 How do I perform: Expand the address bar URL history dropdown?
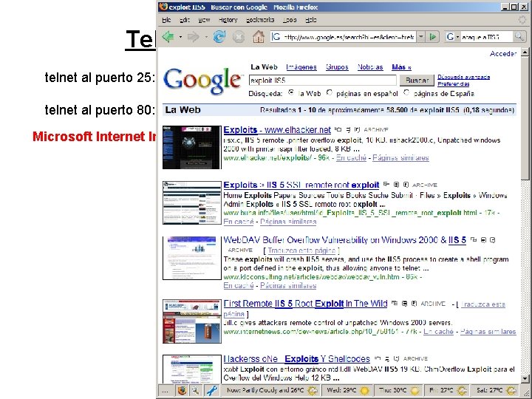tap(420, 37)
